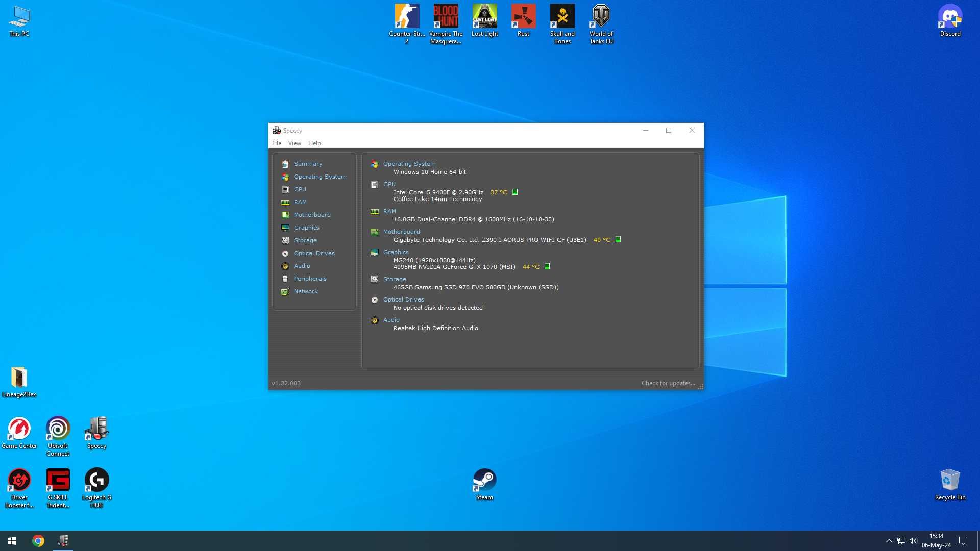Screen dimensions: 980x551
Task: Select the Lineage2Dex folder icon
Action: tap(19, 382)
